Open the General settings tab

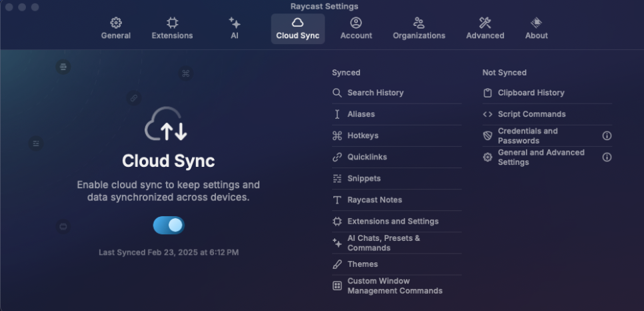click(x=116, y=29)
